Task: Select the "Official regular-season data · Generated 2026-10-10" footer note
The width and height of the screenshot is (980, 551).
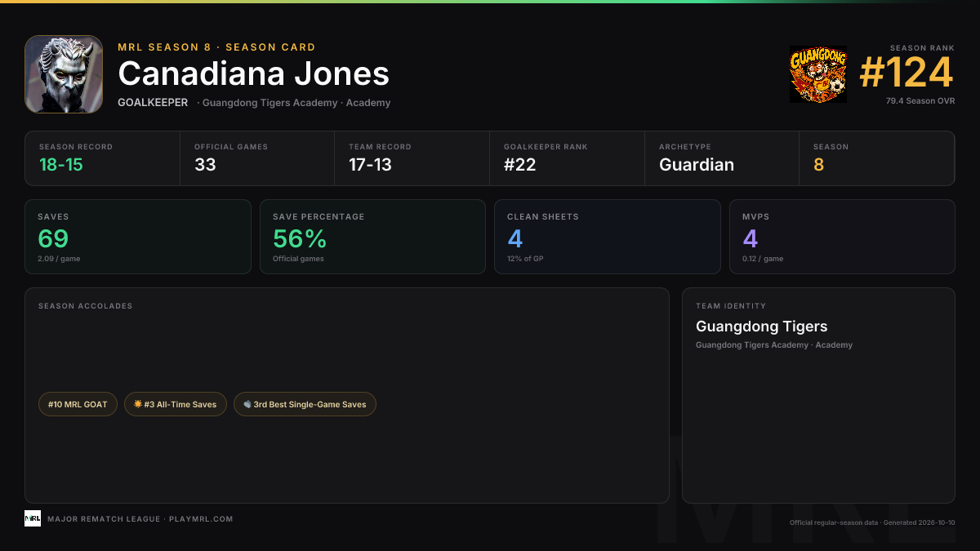Action: (x=872, y=522)
